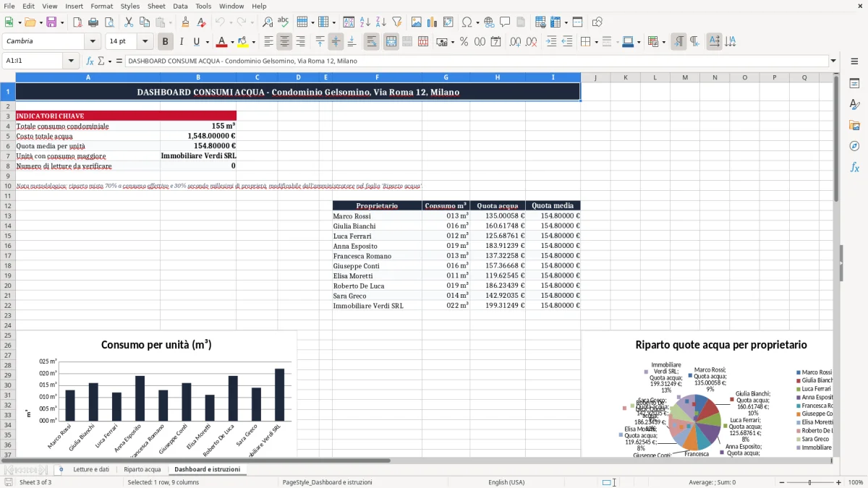Apply red font color swatch
Viewport: 868px width, 488px height.
[222, 42]
